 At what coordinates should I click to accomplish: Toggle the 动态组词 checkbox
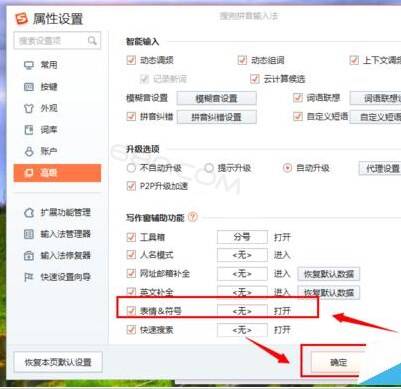(x=242, y=60)
